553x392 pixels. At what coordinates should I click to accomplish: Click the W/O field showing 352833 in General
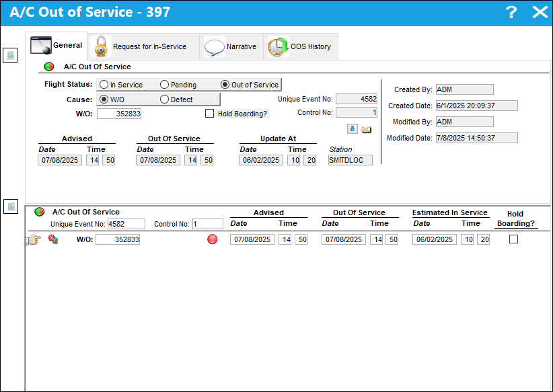pyautogui.click(x=119, y=114)
